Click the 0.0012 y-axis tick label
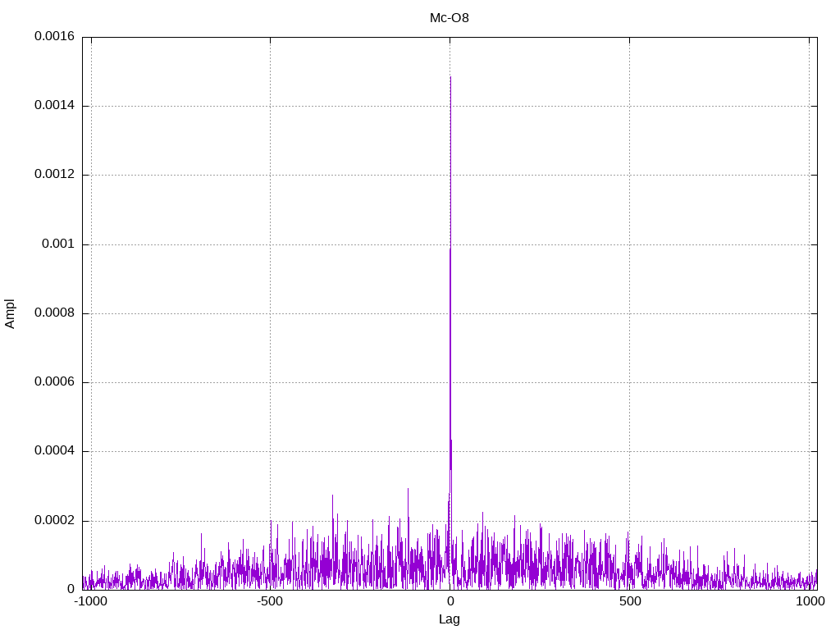Screen dimensions: 840x630 tap(54, 175)
